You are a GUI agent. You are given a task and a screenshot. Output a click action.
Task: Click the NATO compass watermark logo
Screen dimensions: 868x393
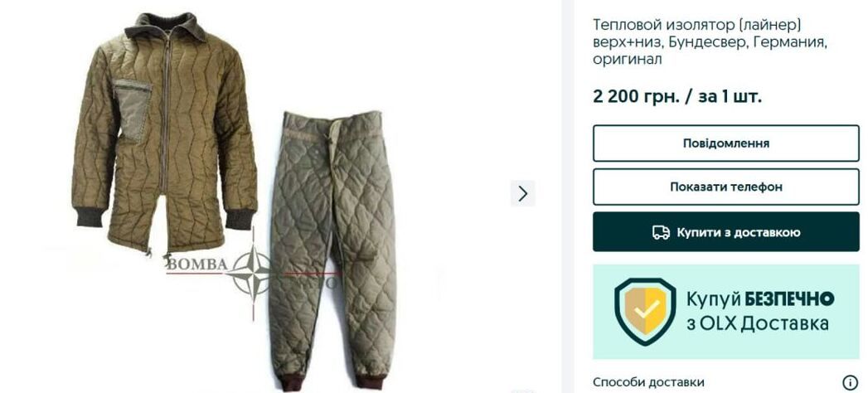click(252, 272)
